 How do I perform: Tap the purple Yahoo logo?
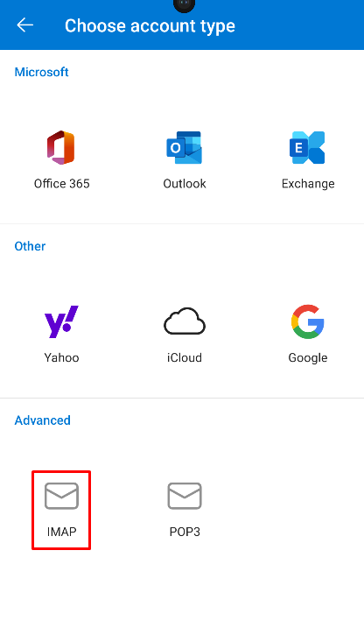(61, 321)
